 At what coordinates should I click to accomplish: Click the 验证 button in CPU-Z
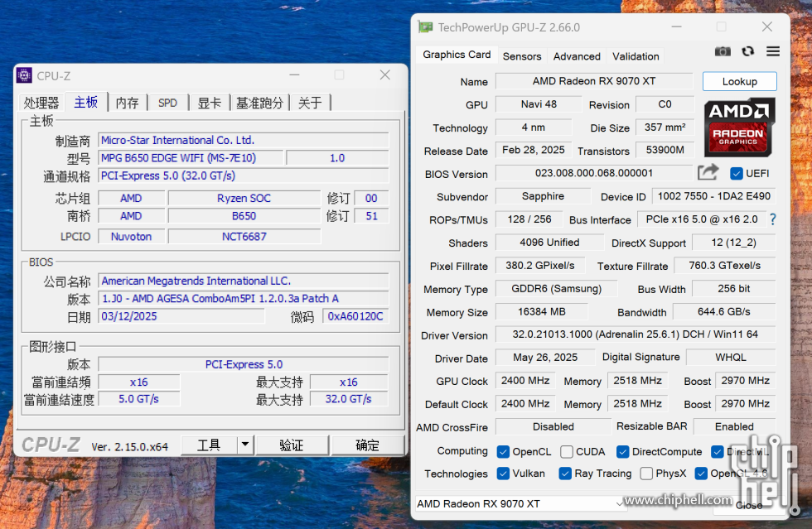click(292, 445)
